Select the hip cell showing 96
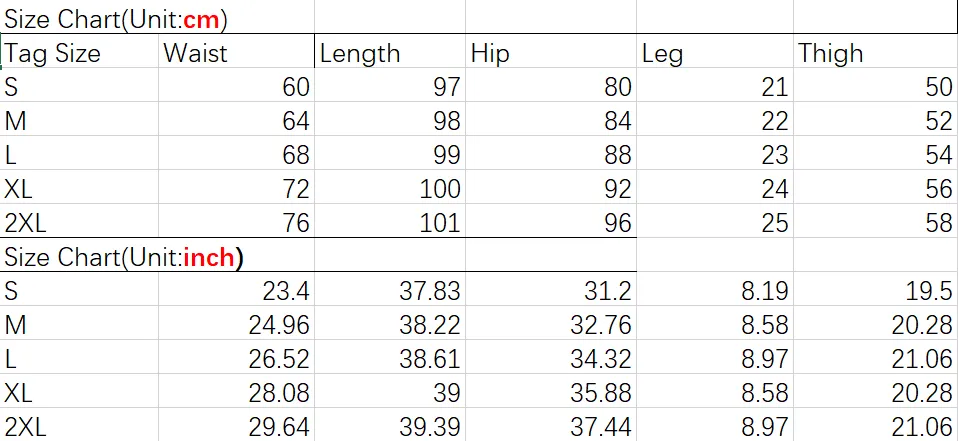Viewport: 958px width, 441px height. 551,220
